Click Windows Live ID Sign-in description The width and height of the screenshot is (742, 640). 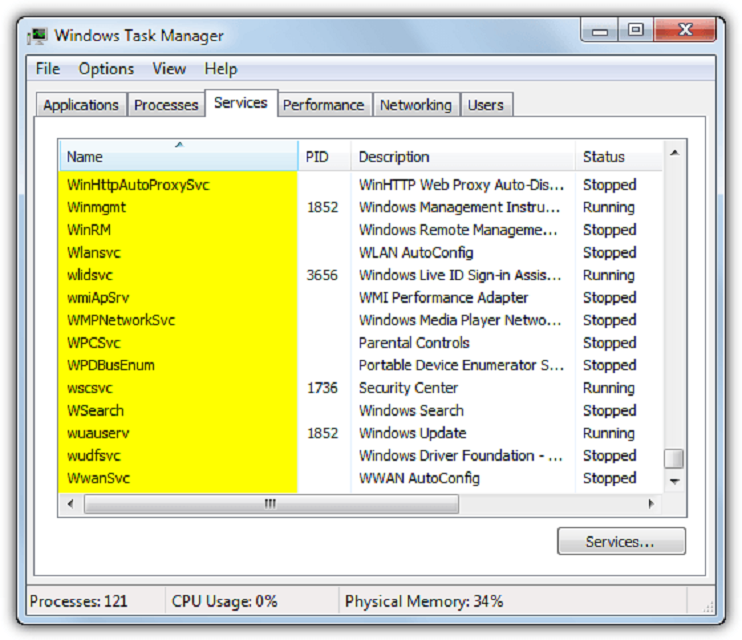click(x=460, y=275)
